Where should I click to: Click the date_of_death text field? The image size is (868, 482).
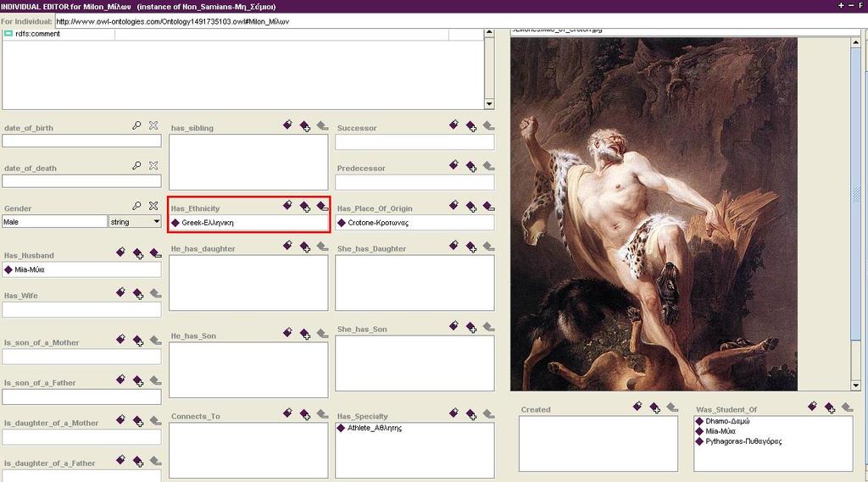82,181
